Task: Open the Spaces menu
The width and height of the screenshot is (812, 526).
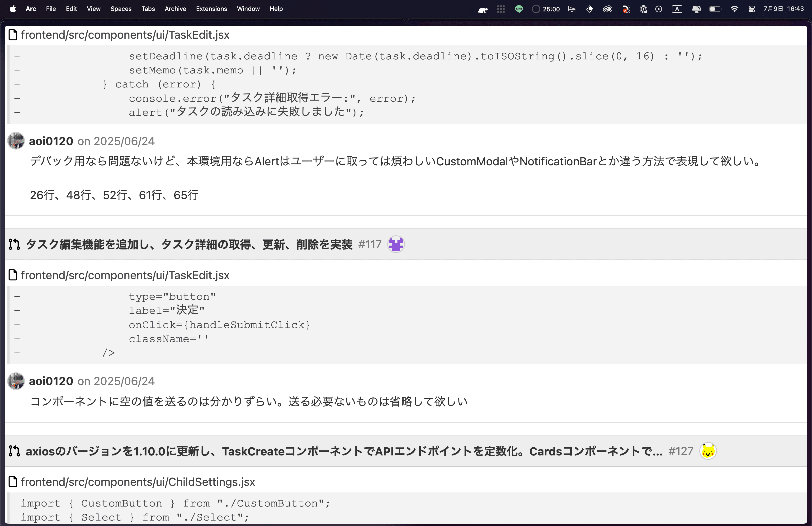Action: click(121, 9)
